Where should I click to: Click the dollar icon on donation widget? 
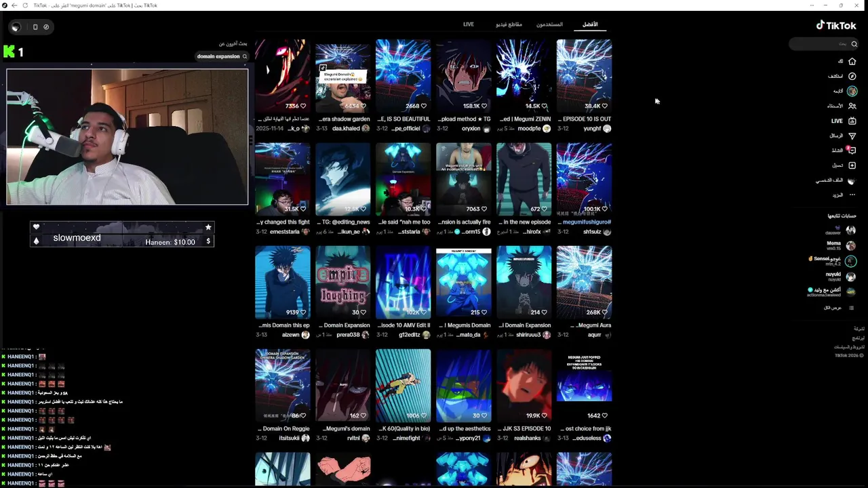pyautogui.click(x=208, y=241)
